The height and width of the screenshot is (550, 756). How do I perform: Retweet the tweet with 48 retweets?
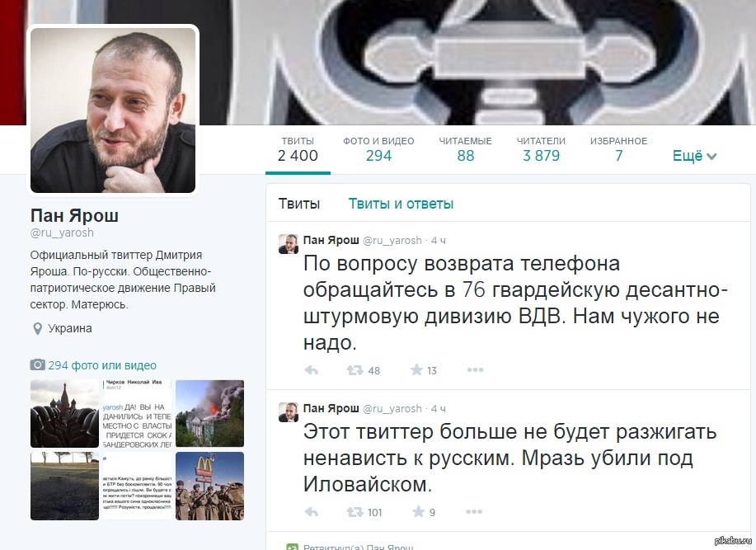click(x=355, y=370)
